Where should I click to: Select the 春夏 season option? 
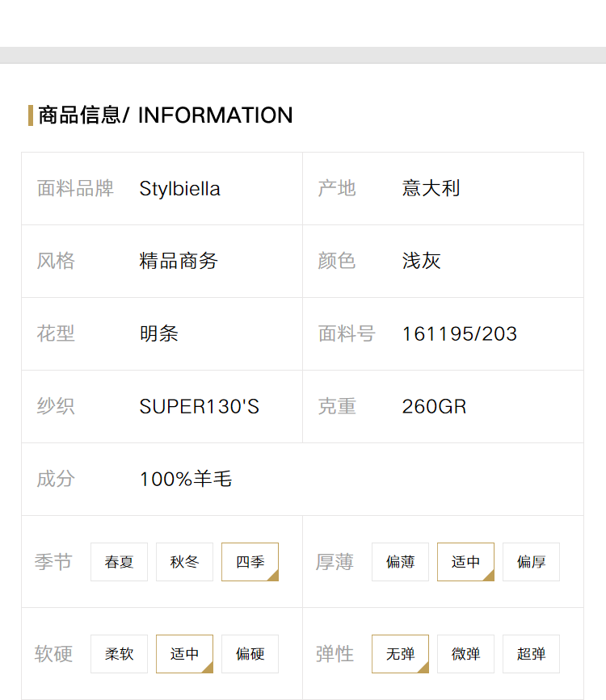pyautogui.click(x=119, y=562)
